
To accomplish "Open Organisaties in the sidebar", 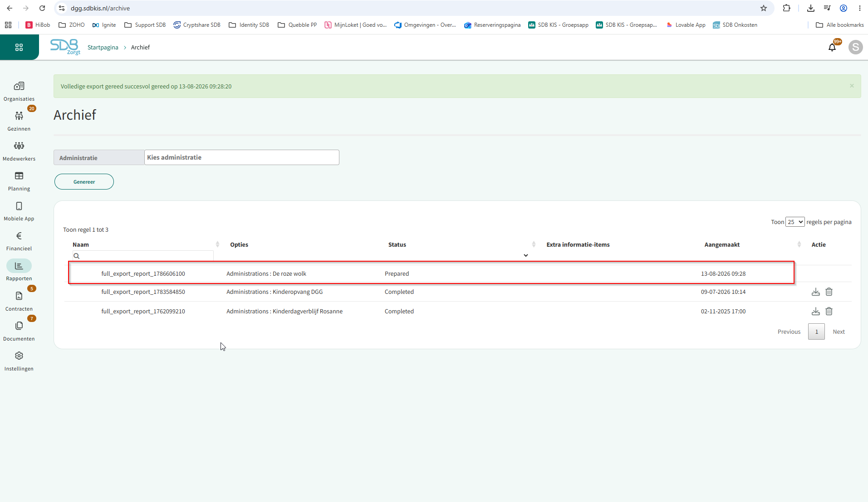I will [19, 91].
